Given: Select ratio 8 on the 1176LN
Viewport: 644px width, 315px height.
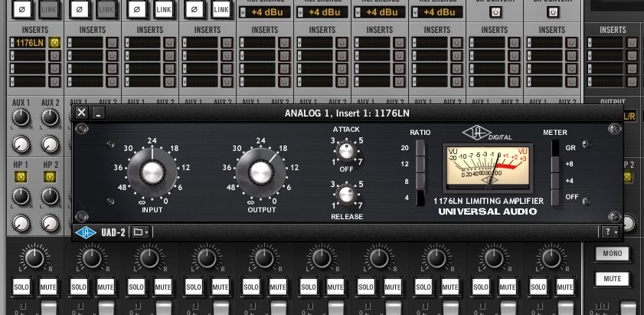Looking at the screenshot, I should pos(420,181).
